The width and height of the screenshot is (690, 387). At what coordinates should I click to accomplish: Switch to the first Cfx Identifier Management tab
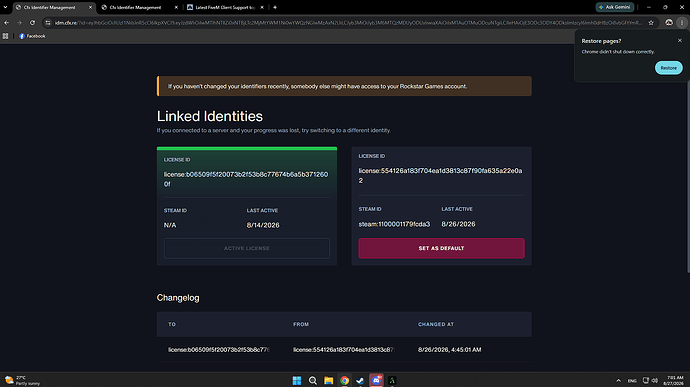pyautogui.click(x=50, y=7)
